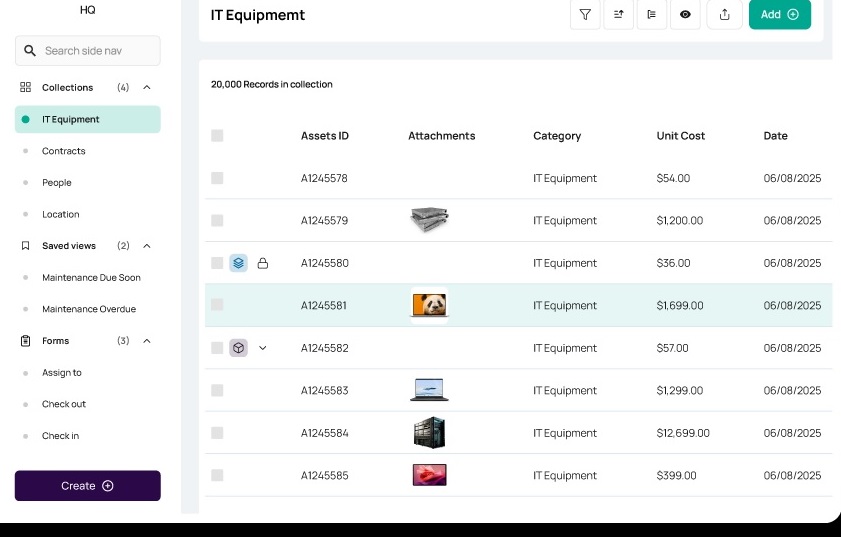Screen dimensions: 841x537
Task: Open A1245579 attachment thumbnail
Action: coord(429,219)
